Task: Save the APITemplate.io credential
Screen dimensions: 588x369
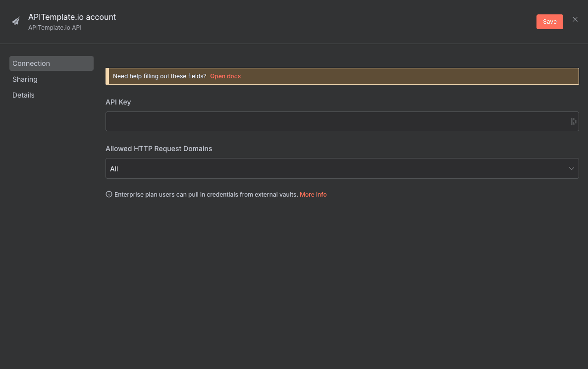Action: [x=549, y=21]
